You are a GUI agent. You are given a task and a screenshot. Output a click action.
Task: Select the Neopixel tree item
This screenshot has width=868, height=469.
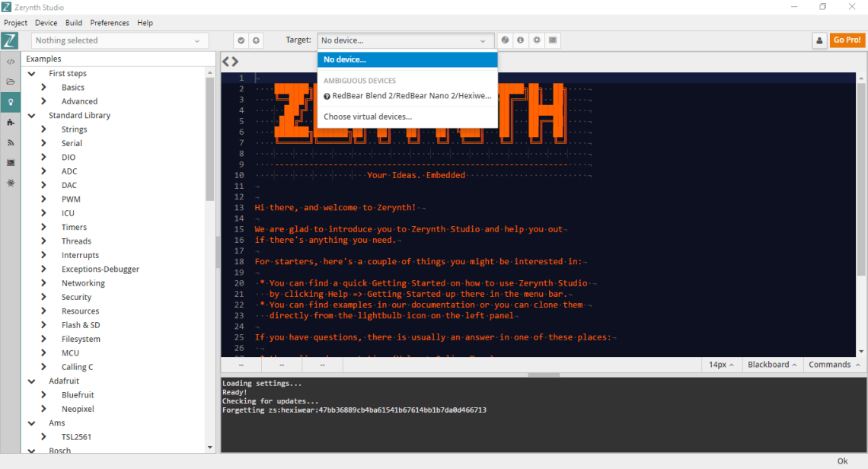[x=78, y=409]
